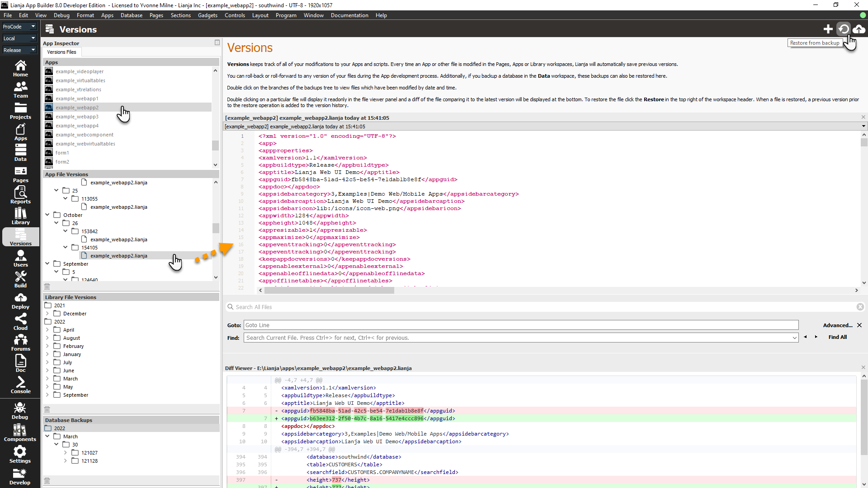
Task: Open the ProCode mode dropdown
Action: [19, 27]
